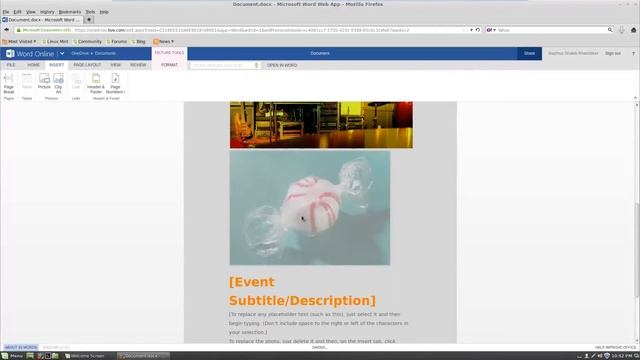Insert a Page Break from the ribbon
Image resolution: width=640 pixels, height=360 pixels.
9,84
